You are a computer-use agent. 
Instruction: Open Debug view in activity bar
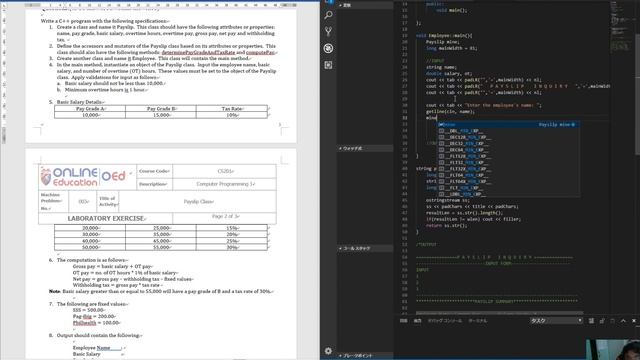(x=328, y=48)
